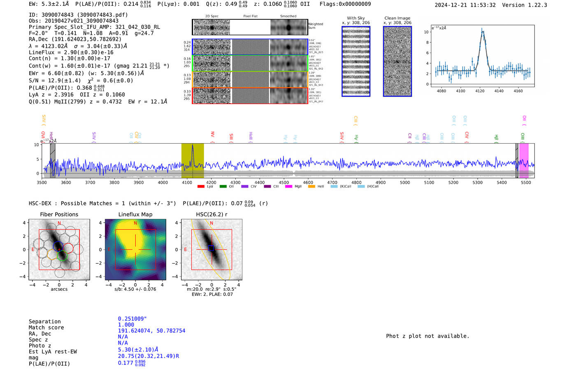Click the Q(0.51) MgII(2799) line
The width and height of the screenshot is (576, 392).
[98, 102]
